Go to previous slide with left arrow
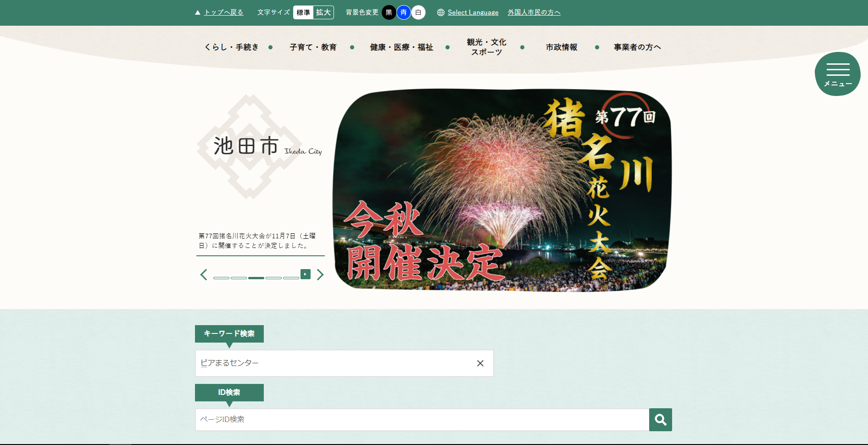Screen dimensions: 868x445 click(x=204, y=275)
